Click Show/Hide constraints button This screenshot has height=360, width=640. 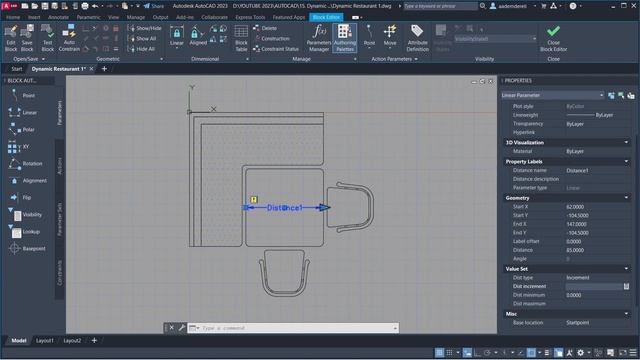pos(145,28)
